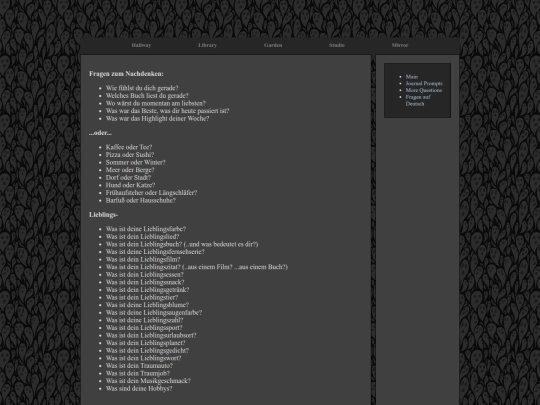Go to the Library page
Viewport: 540px width, 405px height.
click(207, 45)
